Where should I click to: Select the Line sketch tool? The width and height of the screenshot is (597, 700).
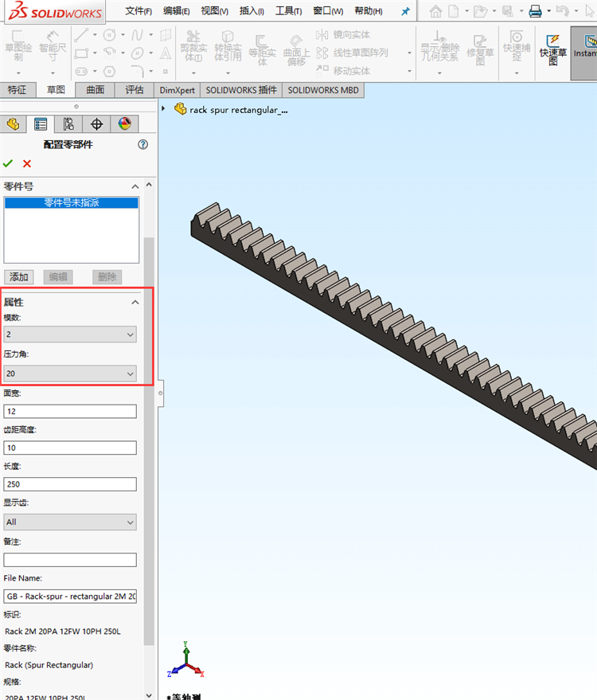point(80,34)
